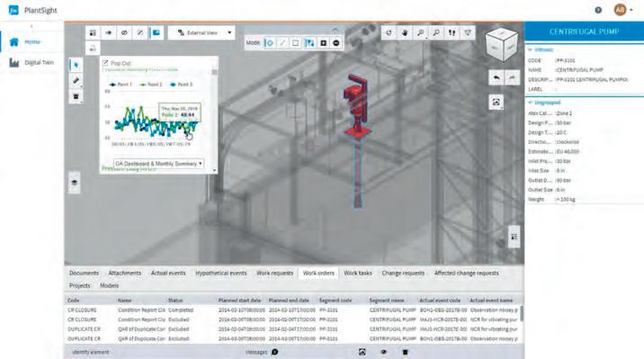Click the view cube
This screenshot has height=359, width=644.
click(502, 45)
